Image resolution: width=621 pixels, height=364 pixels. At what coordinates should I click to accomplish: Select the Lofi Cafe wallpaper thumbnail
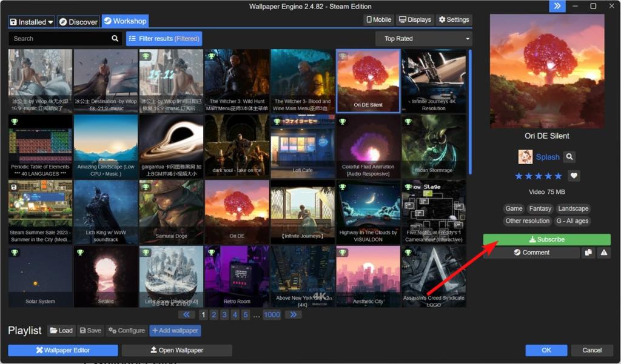(303, 146)
